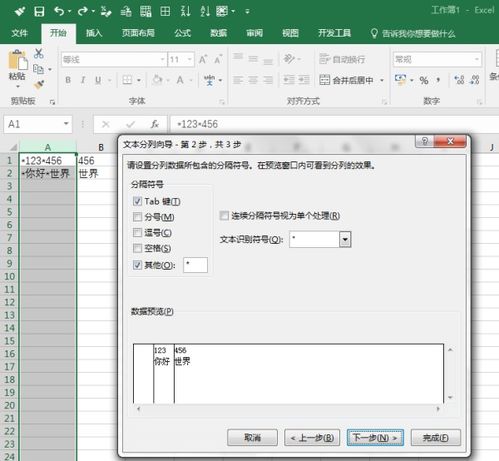Open the font name dropdown

pyautogui.click(x=162, y=59)
